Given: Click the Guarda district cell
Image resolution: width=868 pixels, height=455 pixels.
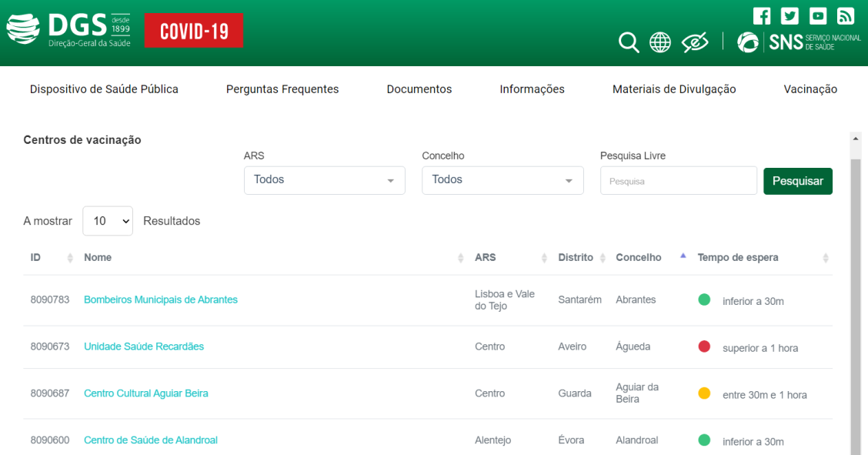Looking at the screenshot, I should pos(575,393).
